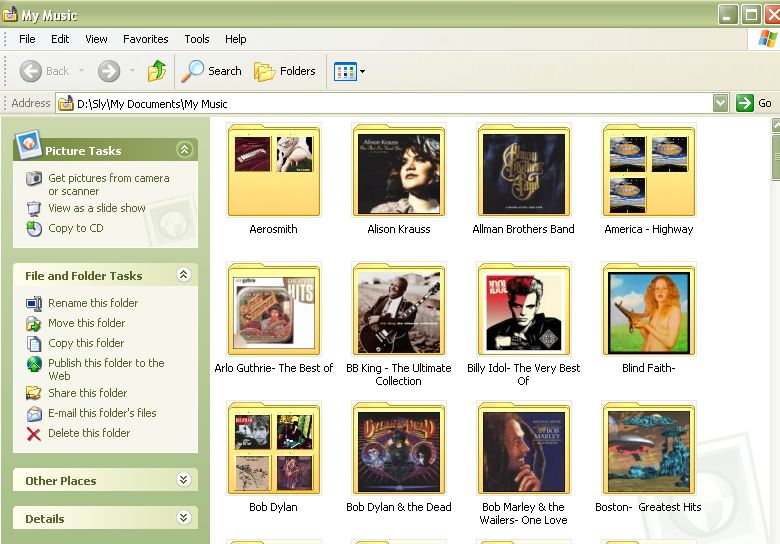Screen dimensions: 780x544
Task: Select the Alison Krauss folder thumbnail
Action: click(399, 171)
